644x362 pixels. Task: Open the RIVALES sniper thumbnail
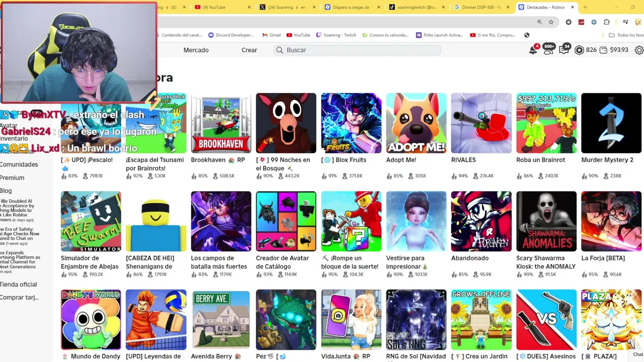(481, 123)
